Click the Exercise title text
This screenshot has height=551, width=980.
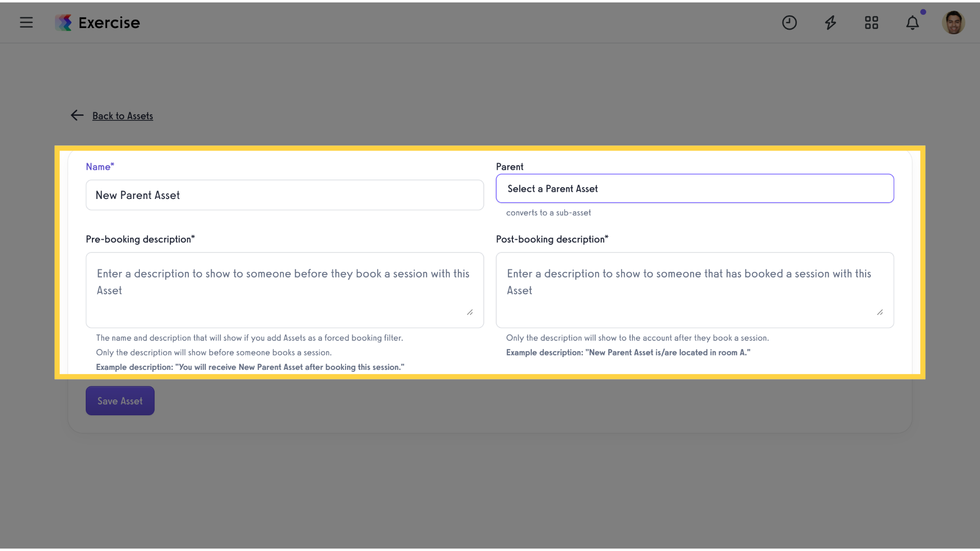pyautogui.click(x=109, y=22)
